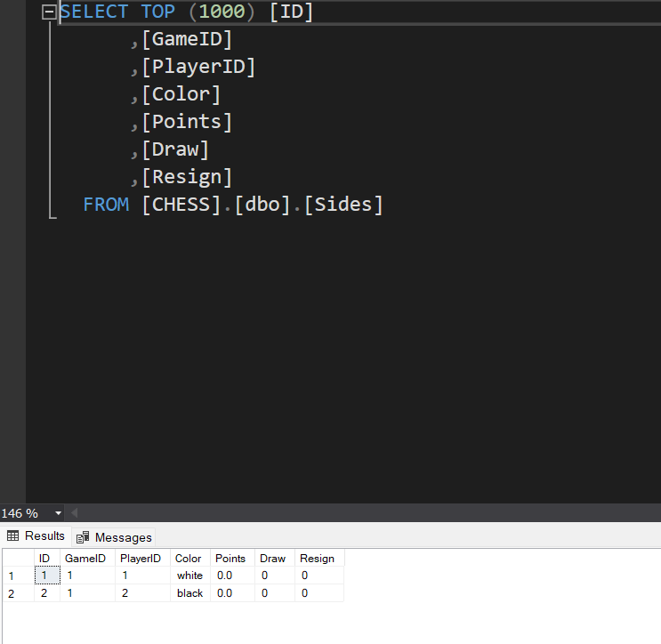Click the Messages tab icon
Image resolution: width=661 pixels, height=644 pixels.
tap(83, 537)
